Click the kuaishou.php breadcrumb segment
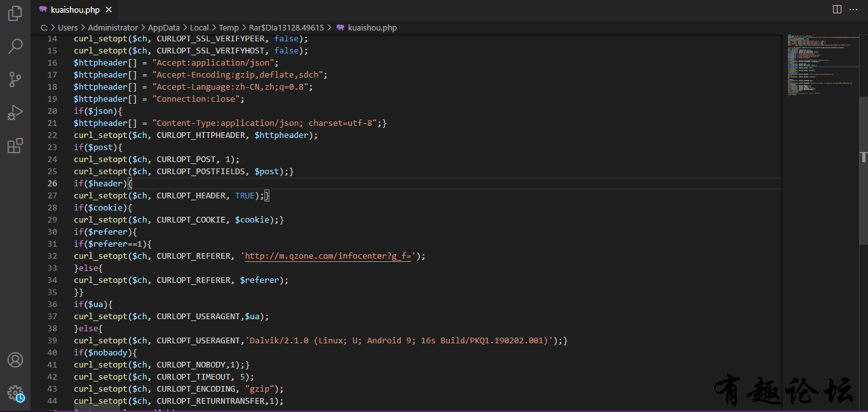Viewport: 868px width, 412px height. 372,27
